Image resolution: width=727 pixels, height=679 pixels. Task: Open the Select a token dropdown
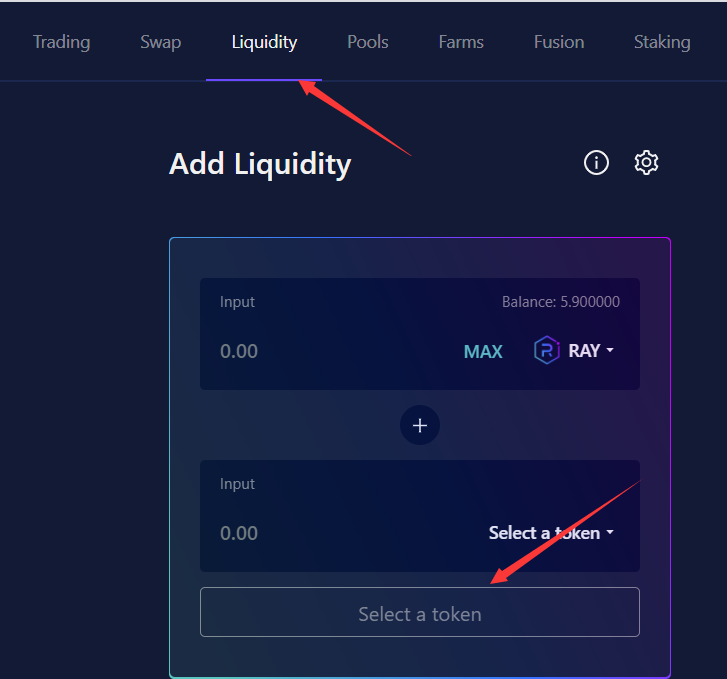[551, 532]
